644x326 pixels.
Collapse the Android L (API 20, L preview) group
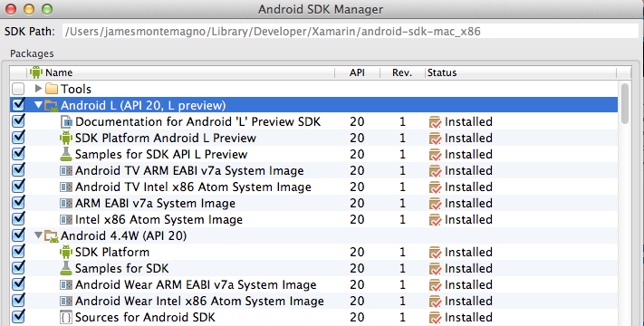(39, 105)
